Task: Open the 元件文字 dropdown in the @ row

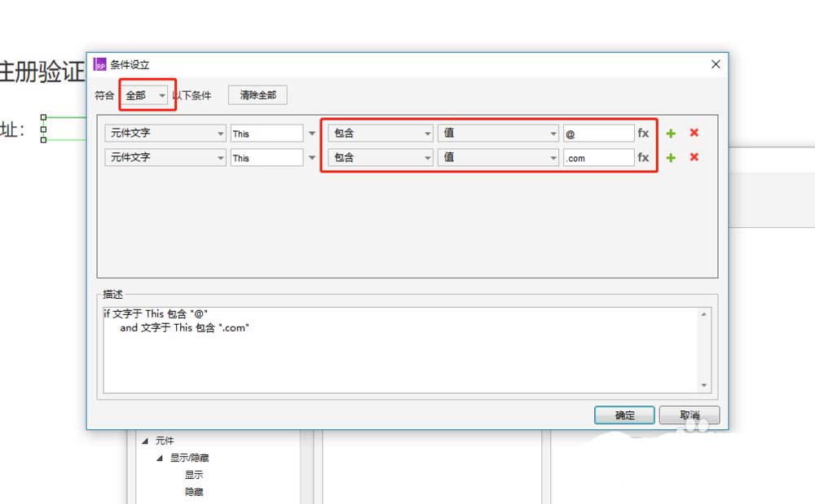Action: tap(165, 134)
